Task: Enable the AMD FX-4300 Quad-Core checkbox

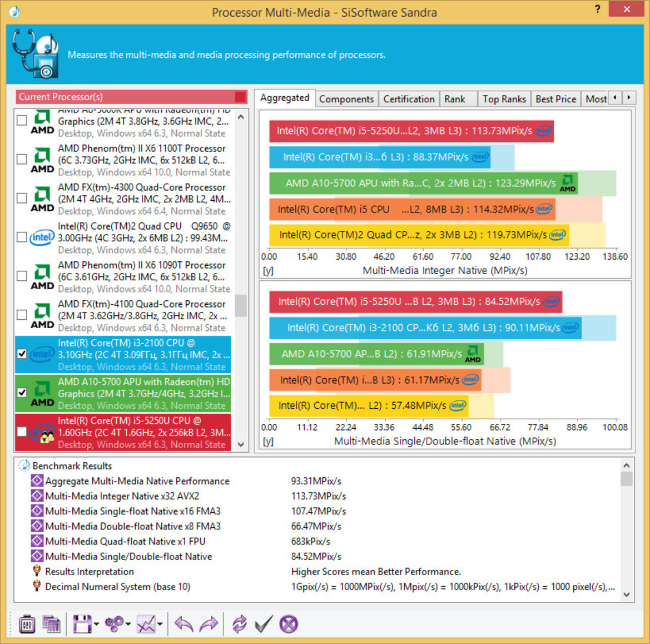Action: pos(22,198)
